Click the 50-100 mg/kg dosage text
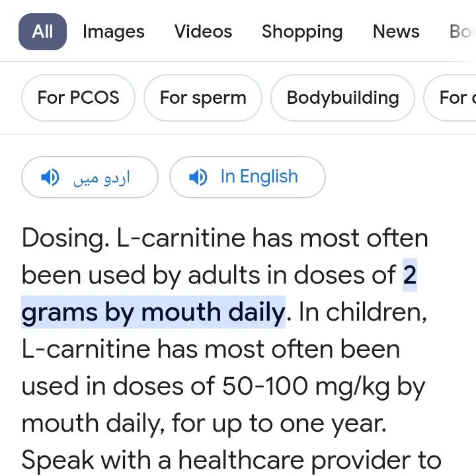The height and width of the screenshot is (476, 476). point(306,387)
